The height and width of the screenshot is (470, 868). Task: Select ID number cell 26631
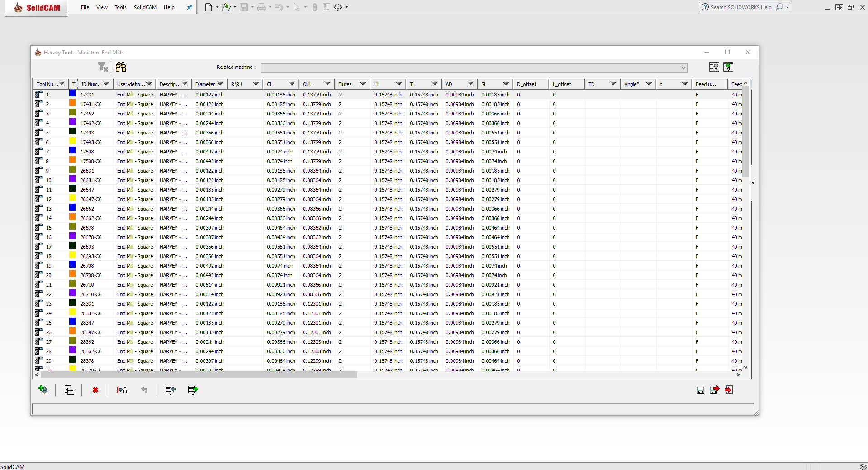click(x=95, y=171)
